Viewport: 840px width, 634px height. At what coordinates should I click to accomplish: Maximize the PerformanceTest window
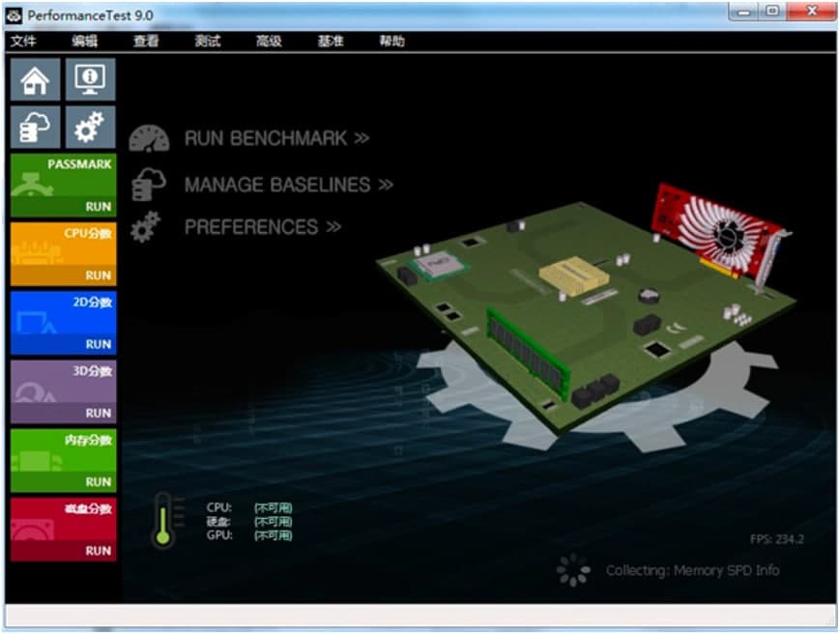[x=772, y=12]
